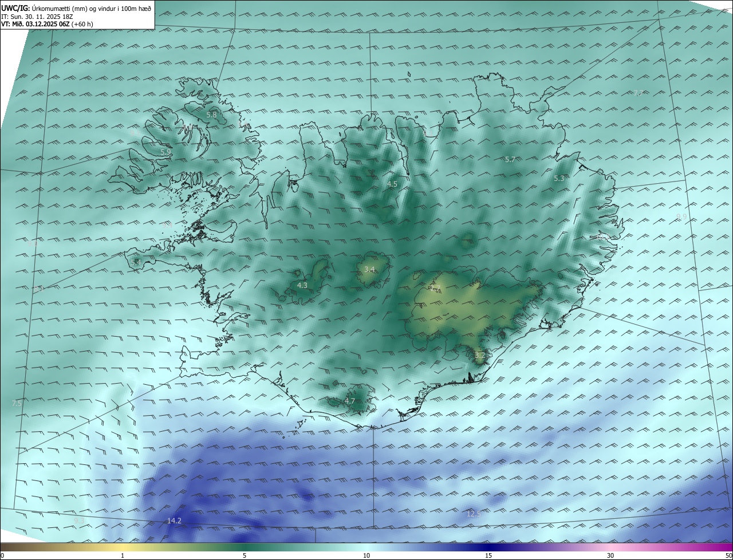
Task: Click the 3.2 value near the southeast coast
Action: (x=480, y=356)
